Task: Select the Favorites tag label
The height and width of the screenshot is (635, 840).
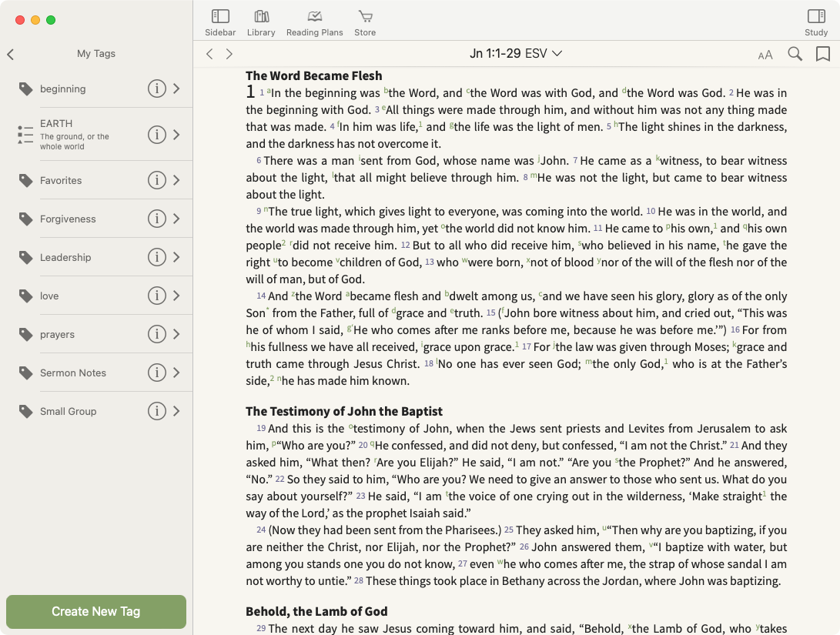Action: coord(61,180)
